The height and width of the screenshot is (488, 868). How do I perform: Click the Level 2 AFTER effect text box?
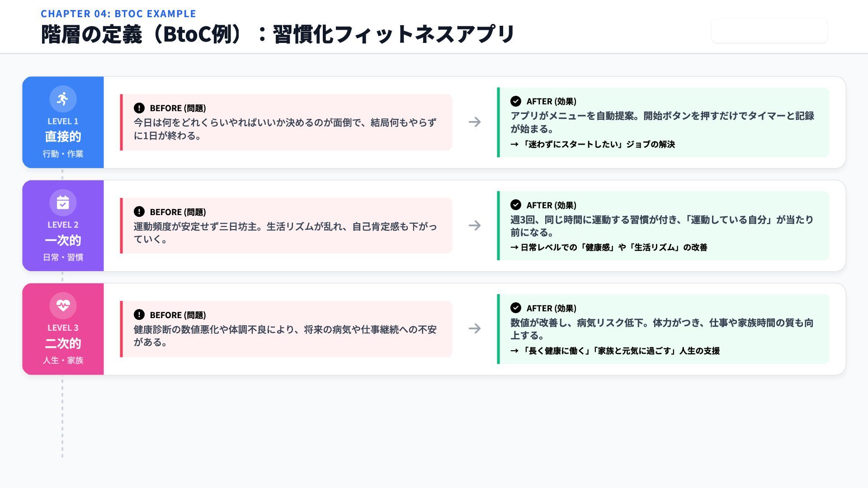point(663,226)
